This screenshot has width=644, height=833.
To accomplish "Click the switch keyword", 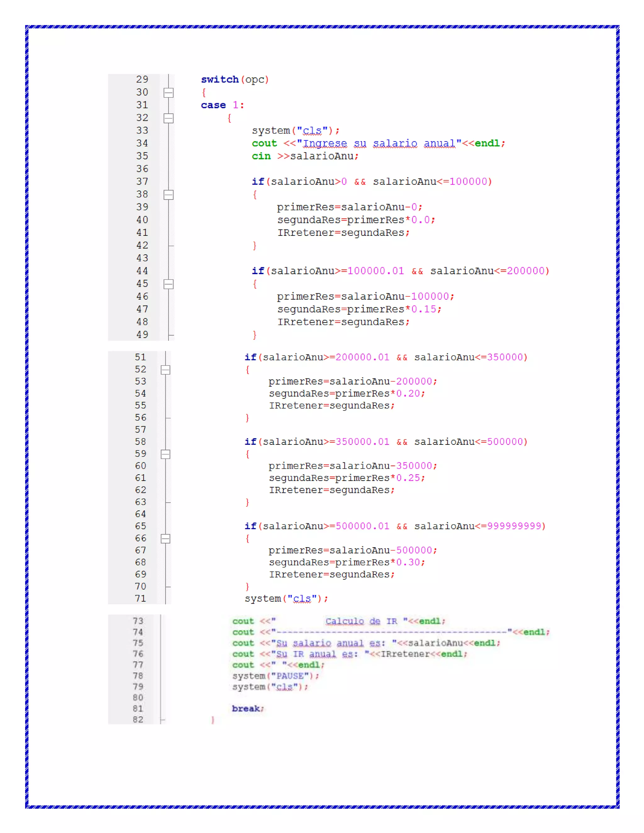I will point(220,79).
